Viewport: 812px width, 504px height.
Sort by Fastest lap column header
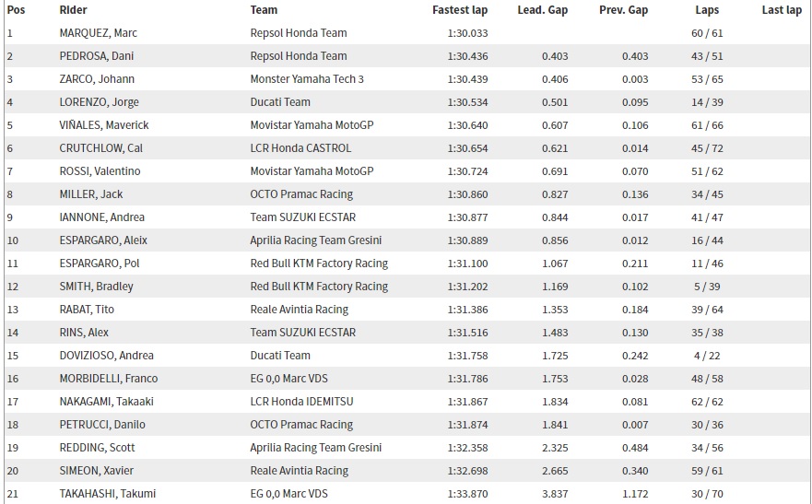coord(460,10)
